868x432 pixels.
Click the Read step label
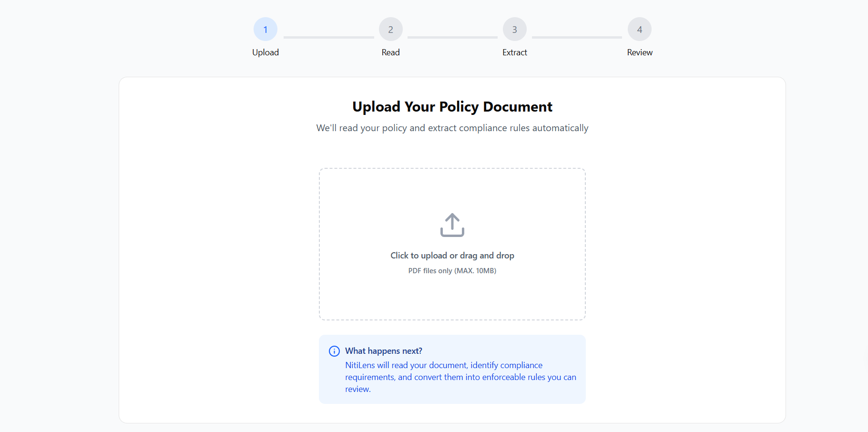point(390,52)
